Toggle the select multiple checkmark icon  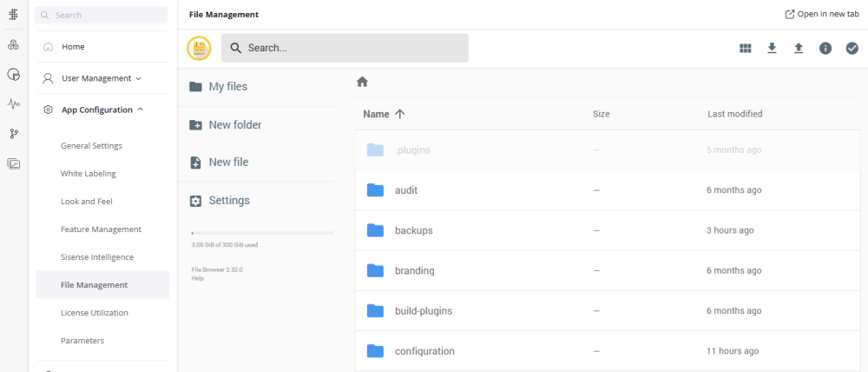coord(852,49)
